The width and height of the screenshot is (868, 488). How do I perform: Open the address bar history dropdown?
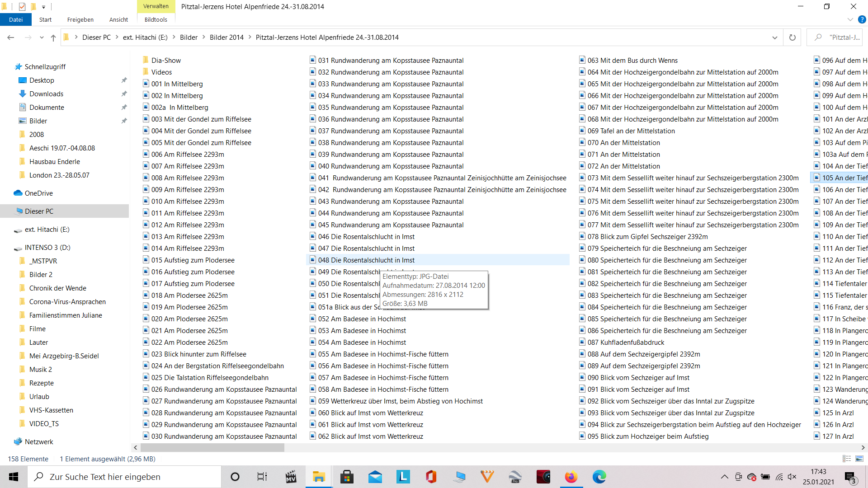tap(774, 38)
